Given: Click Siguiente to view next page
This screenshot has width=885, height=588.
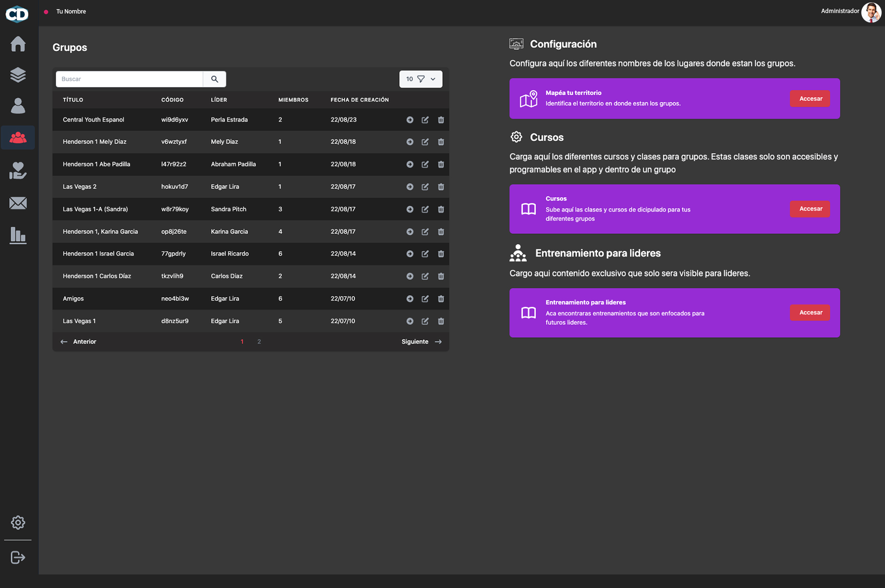Looking at the screenshot, I should pyautogui.click(x=421, y=342).
